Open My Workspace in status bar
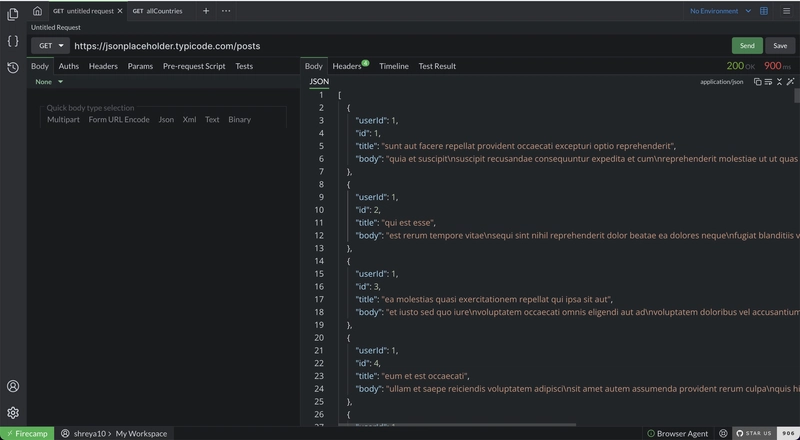The image size is (800, 440). coord(141,433)
